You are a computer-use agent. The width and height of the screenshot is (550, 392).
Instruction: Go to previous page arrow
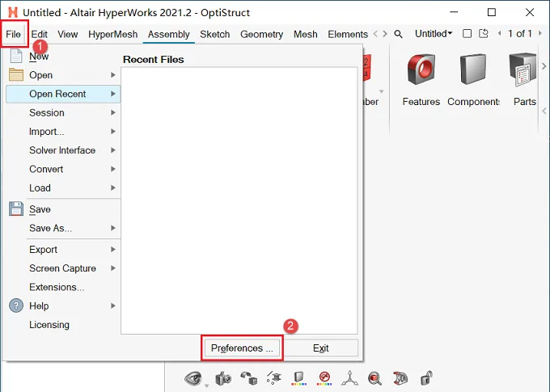click(500, 34)
